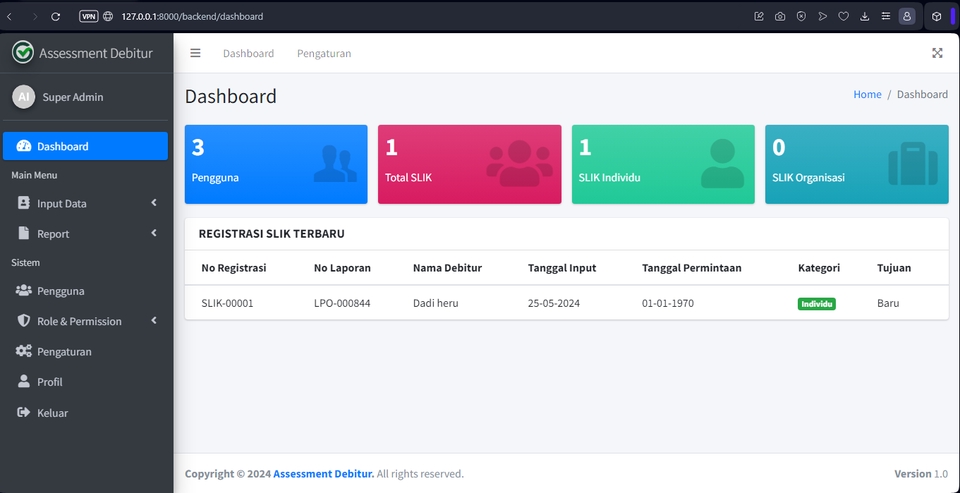Click the Individu category badge

pos(816,304)
